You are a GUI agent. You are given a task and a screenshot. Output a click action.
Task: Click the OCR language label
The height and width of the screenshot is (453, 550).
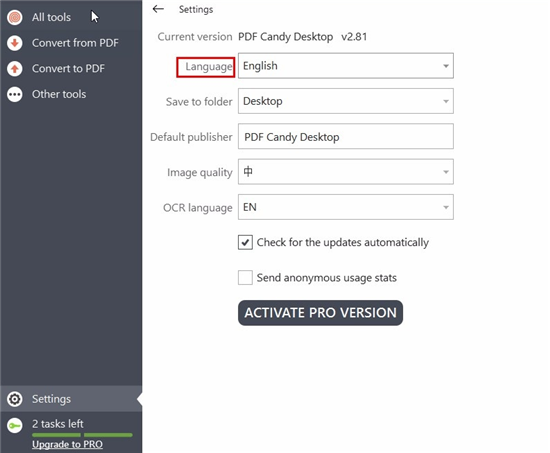coord(197,208)
